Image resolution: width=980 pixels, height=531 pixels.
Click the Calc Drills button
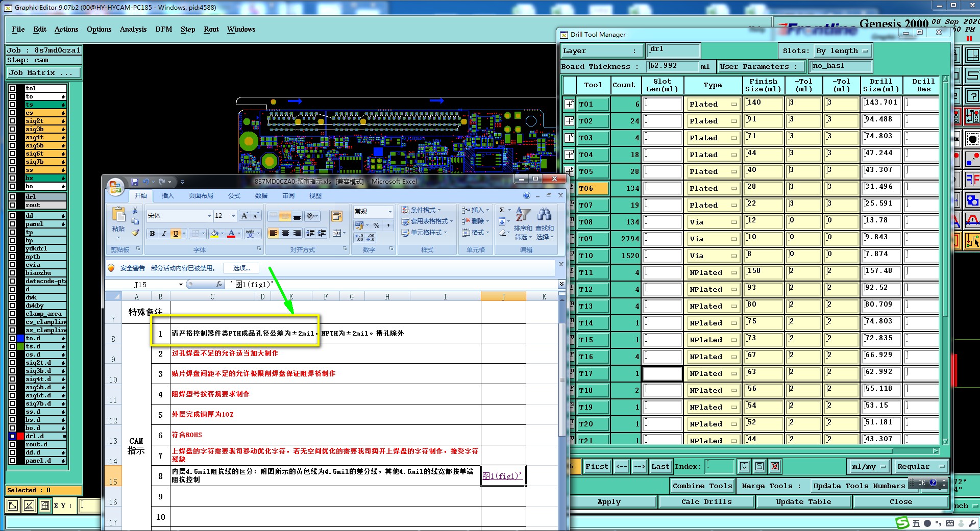706,501
